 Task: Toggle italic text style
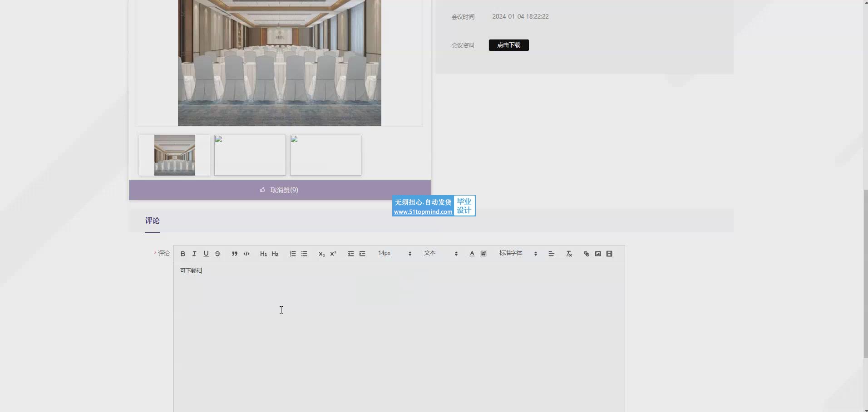(194, 254)
